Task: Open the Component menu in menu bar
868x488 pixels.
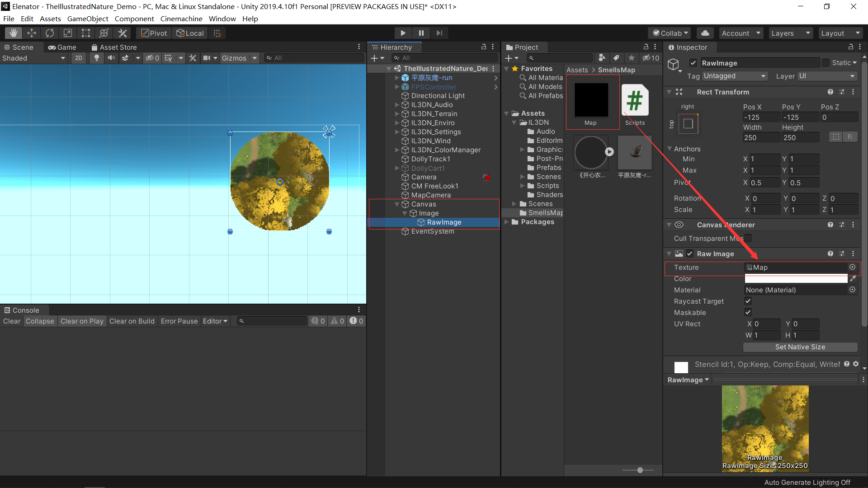Action: pyautogui.click(x=135, y=19)
